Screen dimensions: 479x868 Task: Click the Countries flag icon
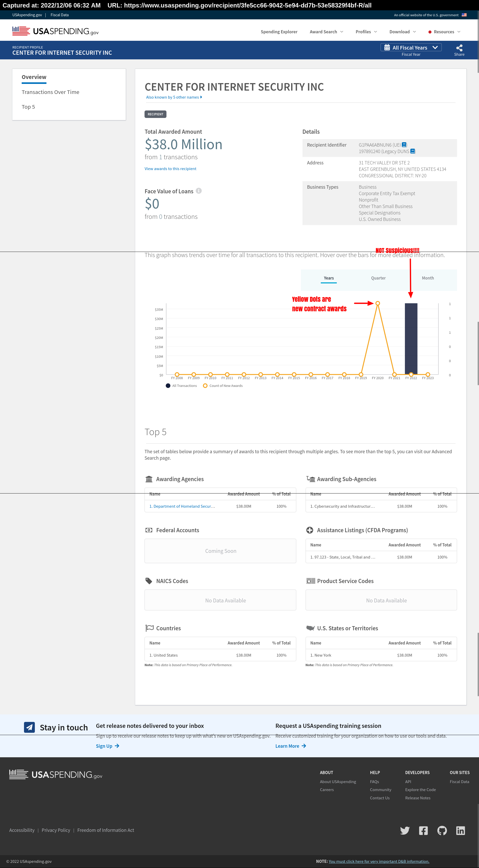point(149,628)
